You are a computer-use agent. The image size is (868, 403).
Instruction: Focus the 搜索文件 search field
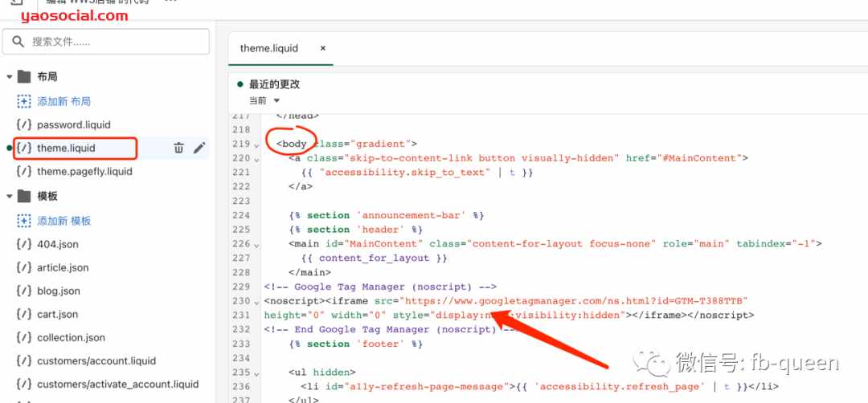point(106,42)
